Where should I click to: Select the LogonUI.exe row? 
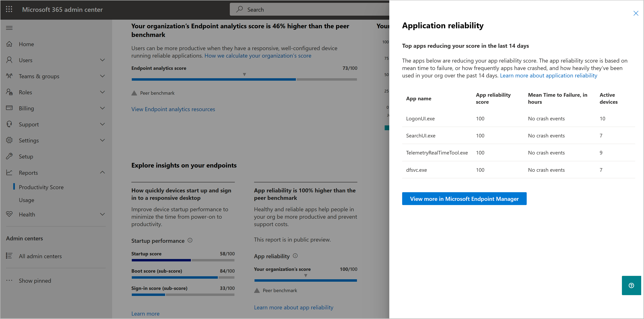[518, 119]
